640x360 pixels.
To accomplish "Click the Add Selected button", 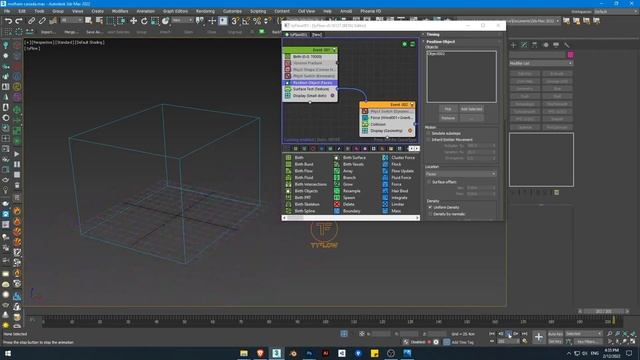I will [x=471, y=109].
